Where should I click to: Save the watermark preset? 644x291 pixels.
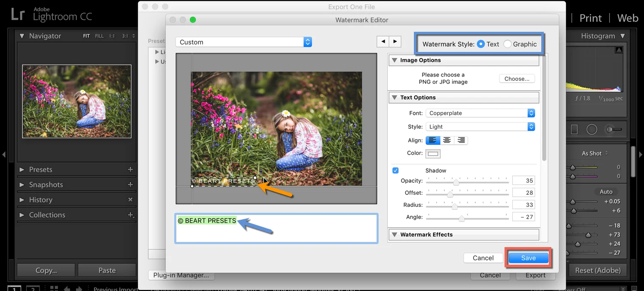coord(528,258)
